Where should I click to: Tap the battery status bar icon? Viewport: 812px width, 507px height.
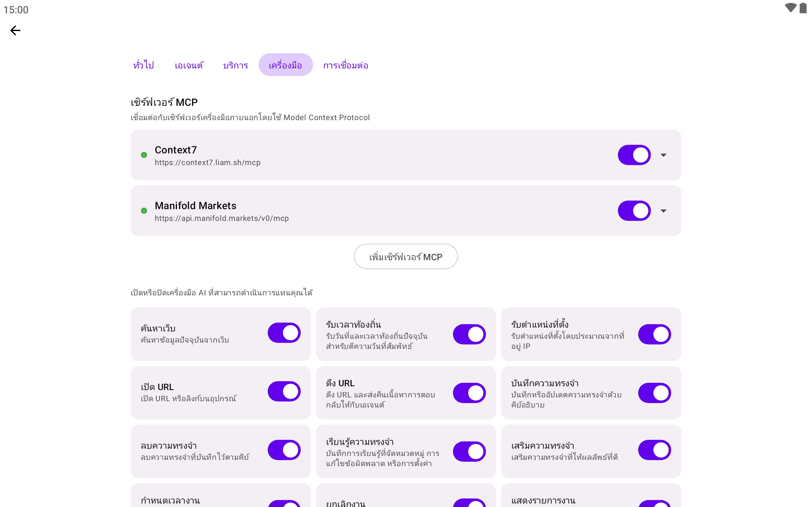coord(803,8)
